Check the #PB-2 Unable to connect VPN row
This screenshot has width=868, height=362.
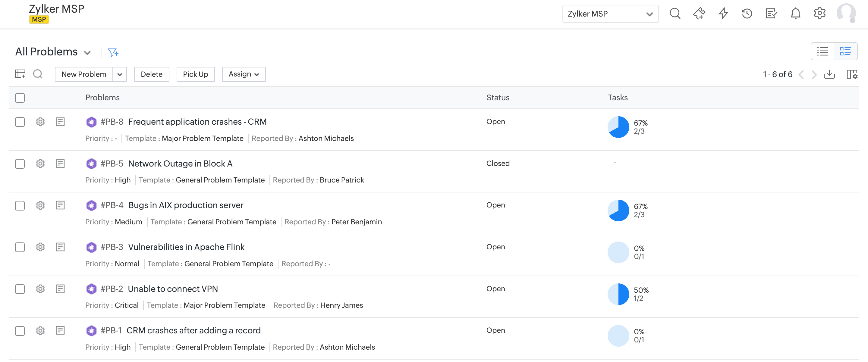[20, 289]
